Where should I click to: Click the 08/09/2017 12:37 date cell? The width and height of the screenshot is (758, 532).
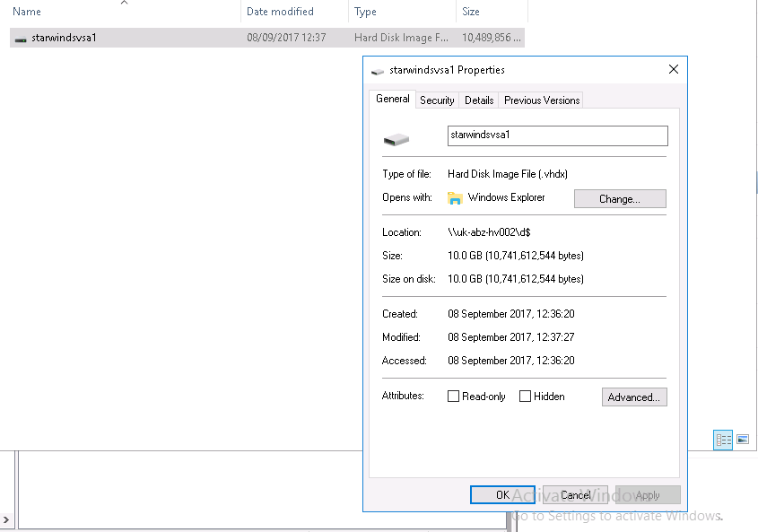[286, 38]
